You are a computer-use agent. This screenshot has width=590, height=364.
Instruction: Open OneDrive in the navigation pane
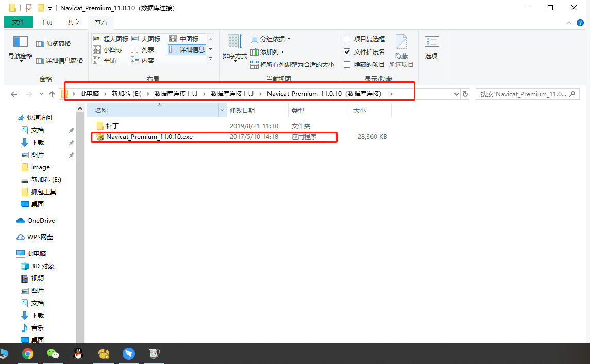[36, 221]
